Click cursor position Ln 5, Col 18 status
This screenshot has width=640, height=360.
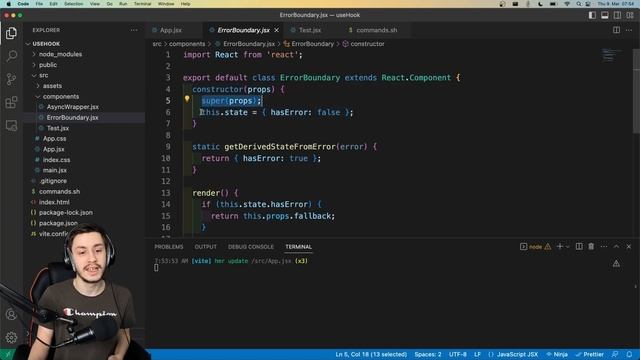coord(371,354)
